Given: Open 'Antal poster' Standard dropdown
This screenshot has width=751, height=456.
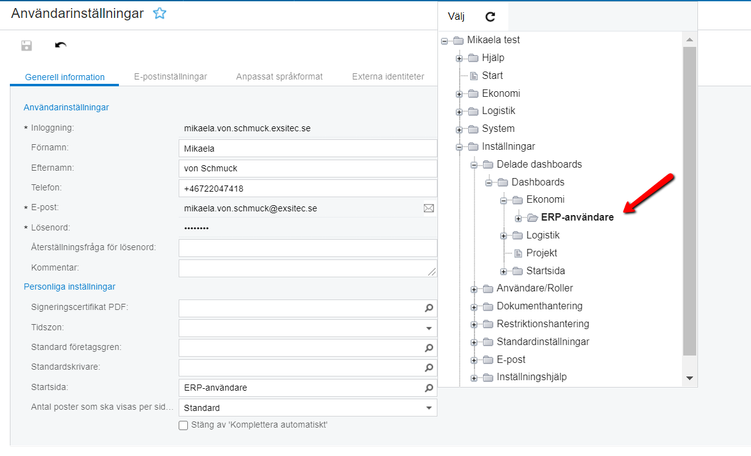Looking at the screenshot, I should click(x=429, y=408).
